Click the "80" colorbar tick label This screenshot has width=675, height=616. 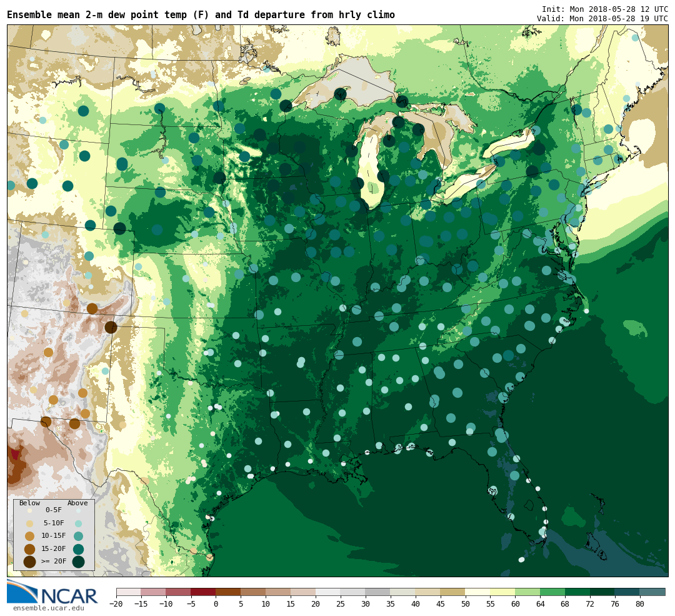641,604
